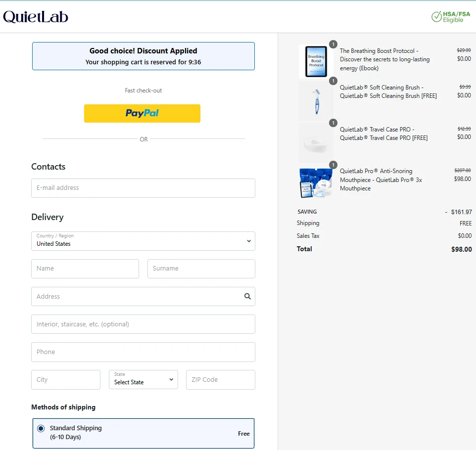The image size is (476, 450).
Task: Click the ZIP Code input field
Action: [220, 380]
